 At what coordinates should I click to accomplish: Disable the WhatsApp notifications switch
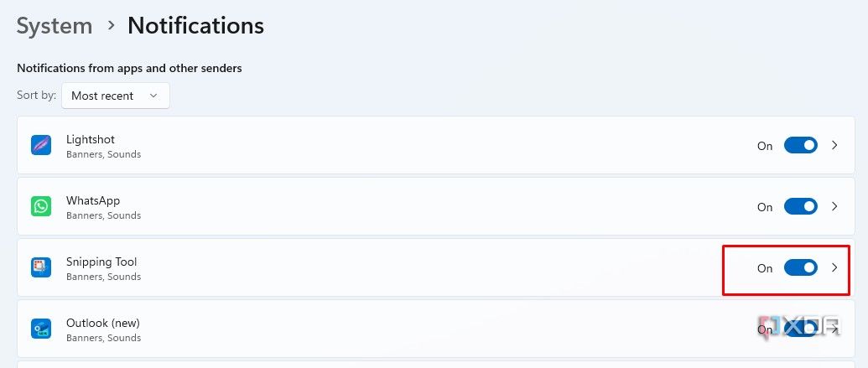click(800, 206)
